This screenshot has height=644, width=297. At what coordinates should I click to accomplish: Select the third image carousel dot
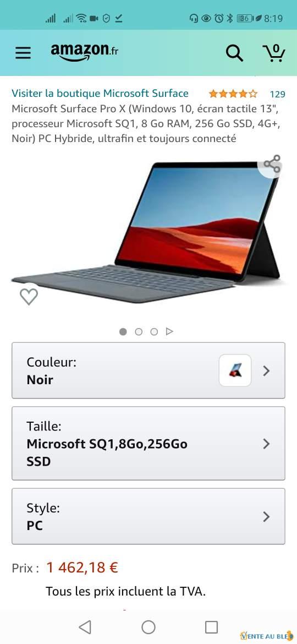[x=154, y=331]
